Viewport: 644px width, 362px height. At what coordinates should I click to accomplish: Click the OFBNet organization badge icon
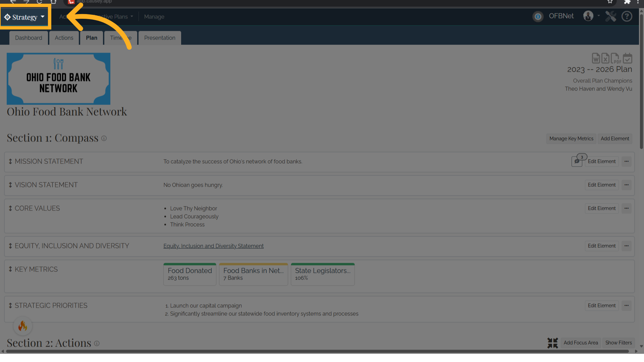coord(538,16)
